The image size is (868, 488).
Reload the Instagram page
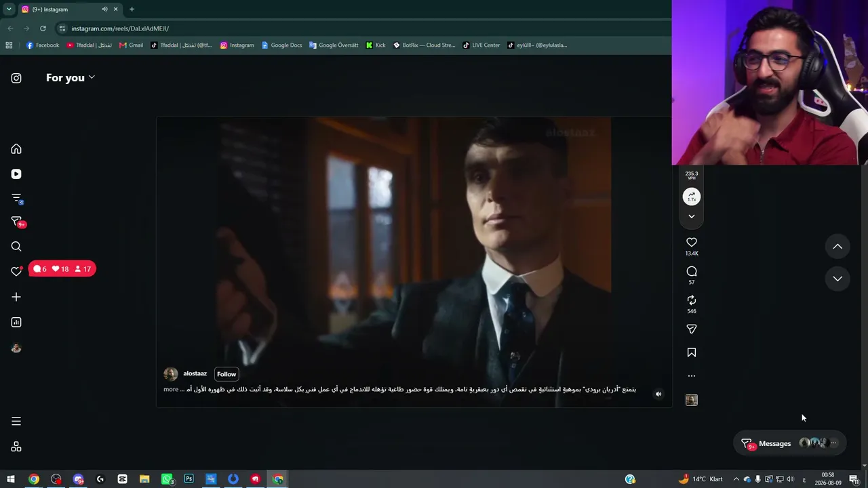tap(43, 28)
